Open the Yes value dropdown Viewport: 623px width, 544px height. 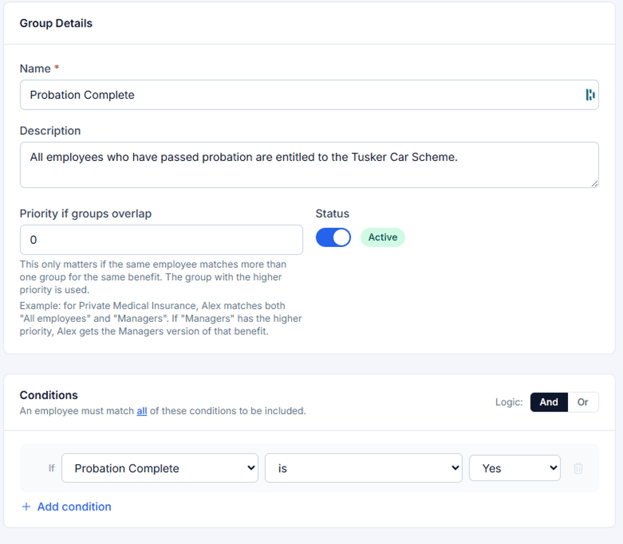(515, 468)
